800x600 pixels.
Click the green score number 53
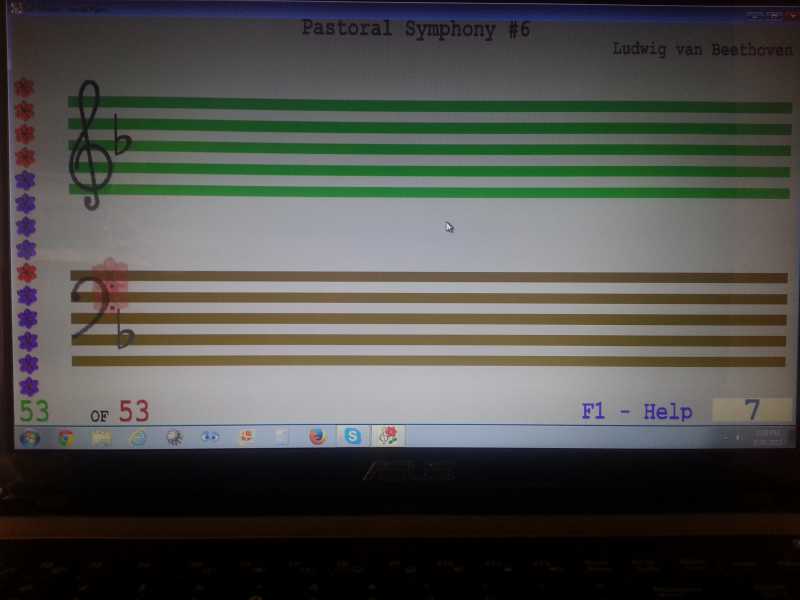click(x=34, y=411)
